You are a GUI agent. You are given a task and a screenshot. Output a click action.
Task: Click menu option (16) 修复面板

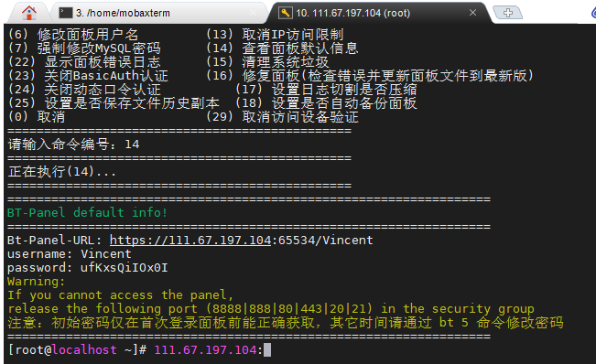370,76
